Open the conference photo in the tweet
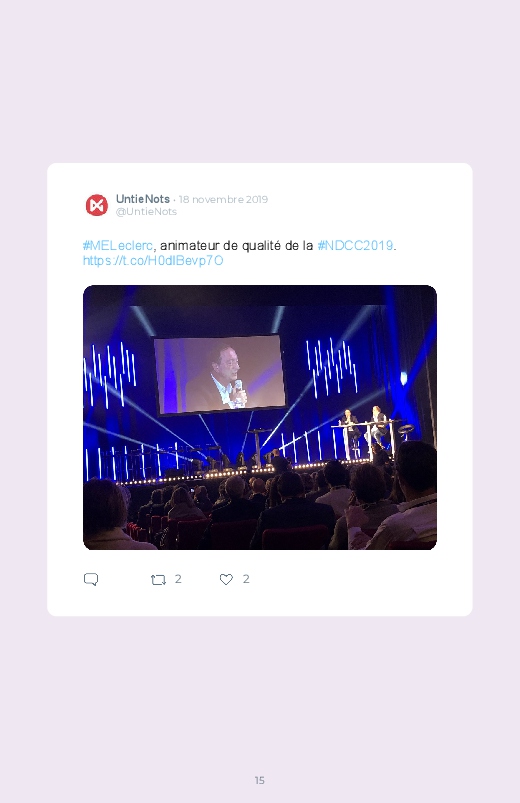The height and width of the screenshot is (803, 520). click(260, 417)
